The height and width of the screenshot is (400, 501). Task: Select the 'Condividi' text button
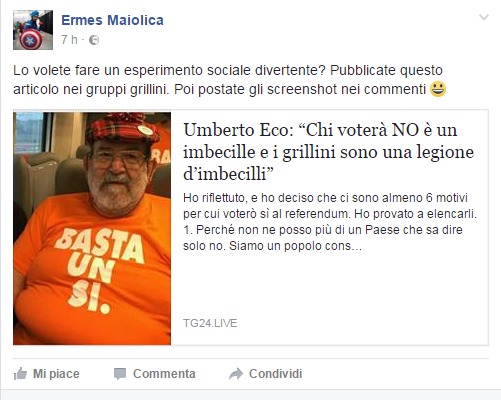point(275,374)
